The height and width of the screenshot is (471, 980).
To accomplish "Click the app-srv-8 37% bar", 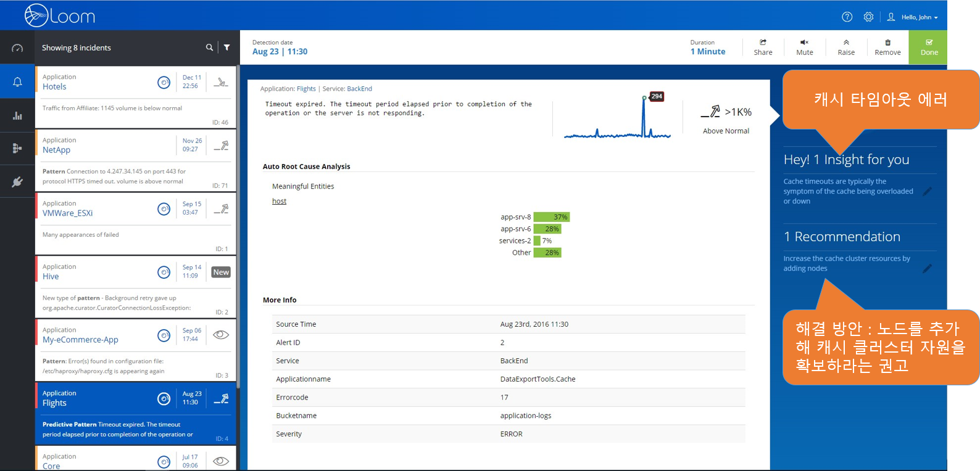I will (x=552, y=217).
